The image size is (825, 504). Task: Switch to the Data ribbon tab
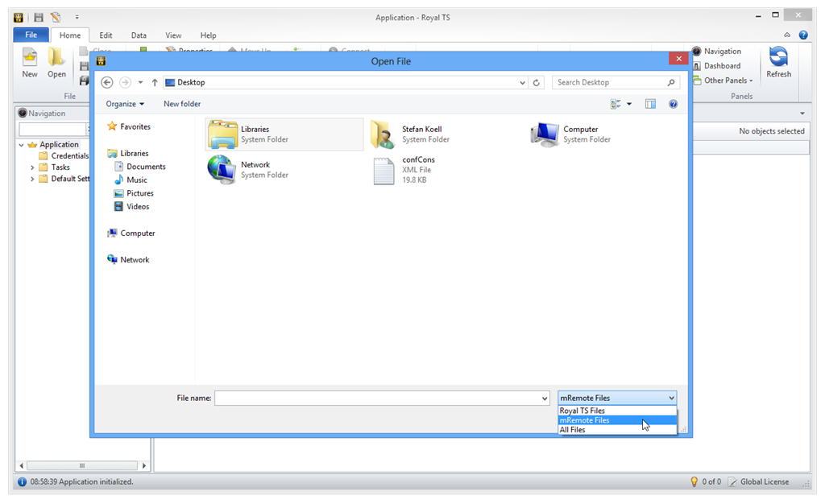coord(139,35)
